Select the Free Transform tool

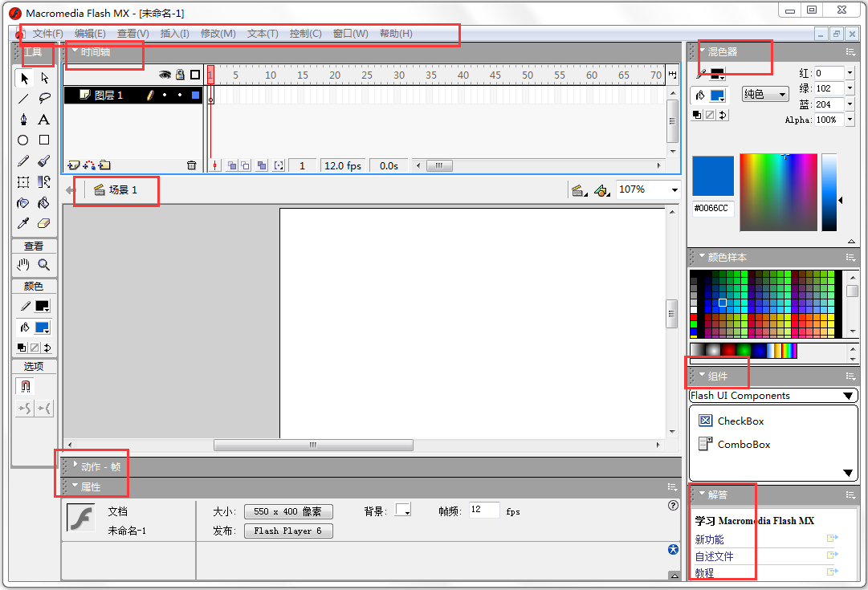(x=23, y=182)
